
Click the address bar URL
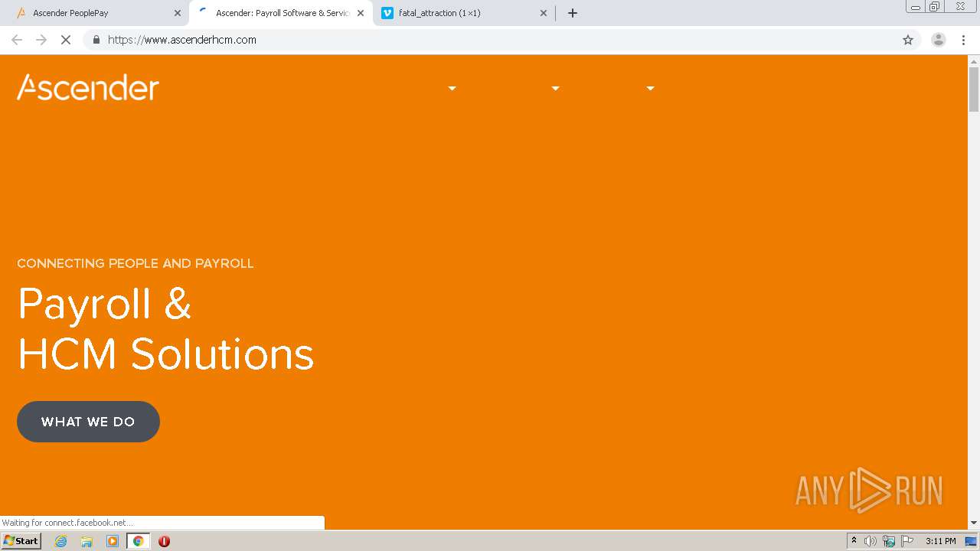point(182,40)
